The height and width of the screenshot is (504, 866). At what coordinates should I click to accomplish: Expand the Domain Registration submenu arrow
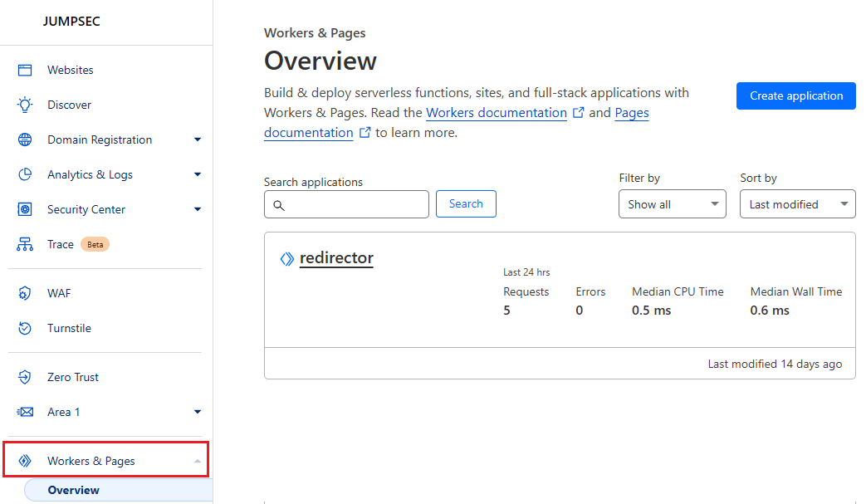tap(197, 140)
